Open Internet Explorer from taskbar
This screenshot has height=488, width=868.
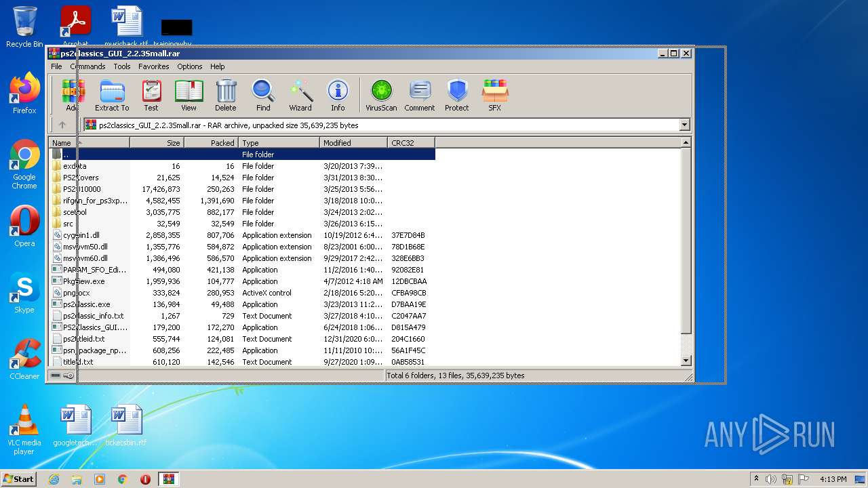pyautogui.click(x=54, y=479)
